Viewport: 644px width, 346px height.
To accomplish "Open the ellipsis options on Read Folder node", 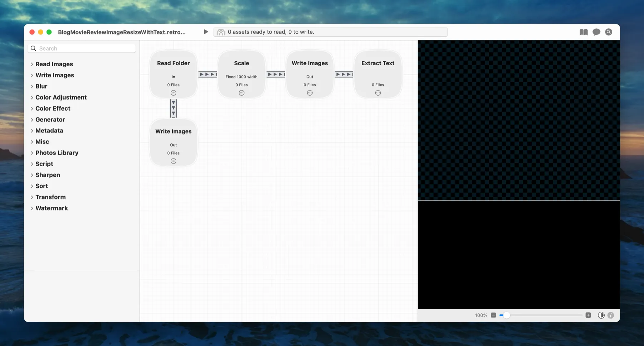I will 173,92.
